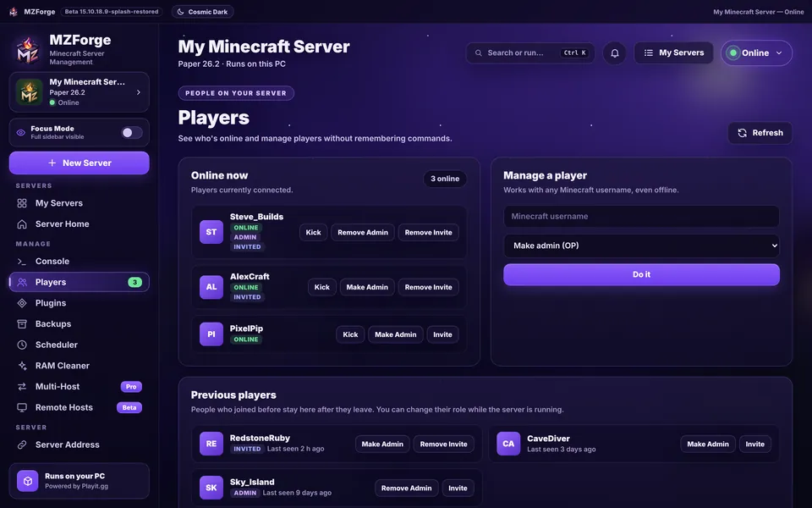Click Remove Invite for Steve_Builds

428,232
